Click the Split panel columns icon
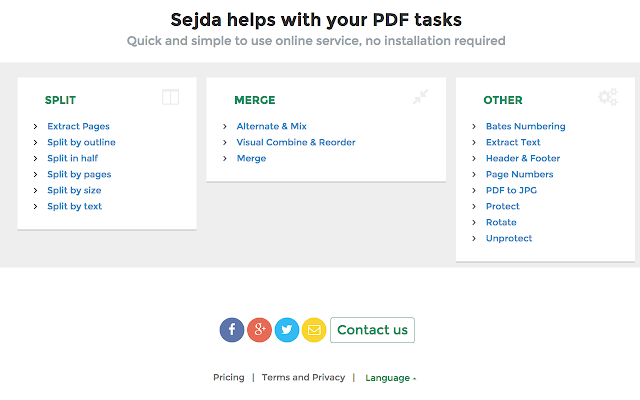 point(171,97)
